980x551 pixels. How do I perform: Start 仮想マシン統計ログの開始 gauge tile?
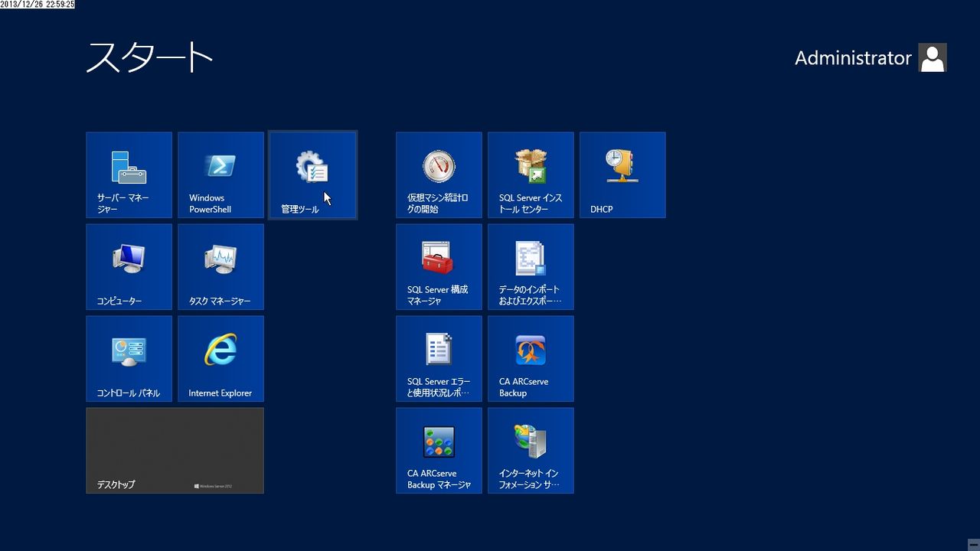click(439, 175)
